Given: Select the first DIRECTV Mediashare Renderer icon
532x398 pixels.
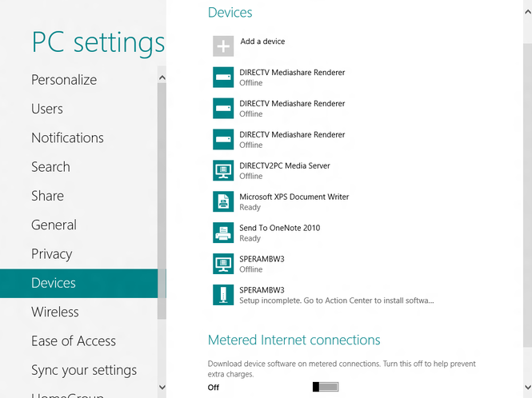Looking at the screenshot, I should pyautogui.click(x=223, y=78).
